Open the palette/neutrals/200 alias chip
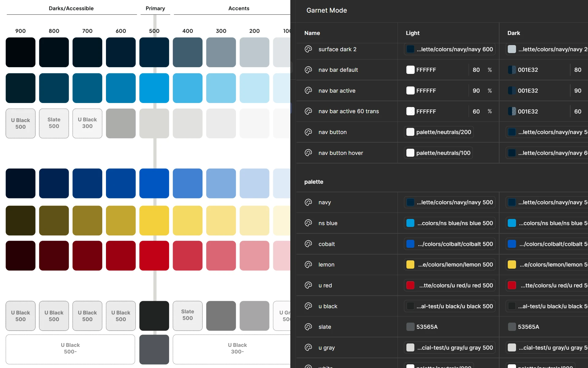 439,132
